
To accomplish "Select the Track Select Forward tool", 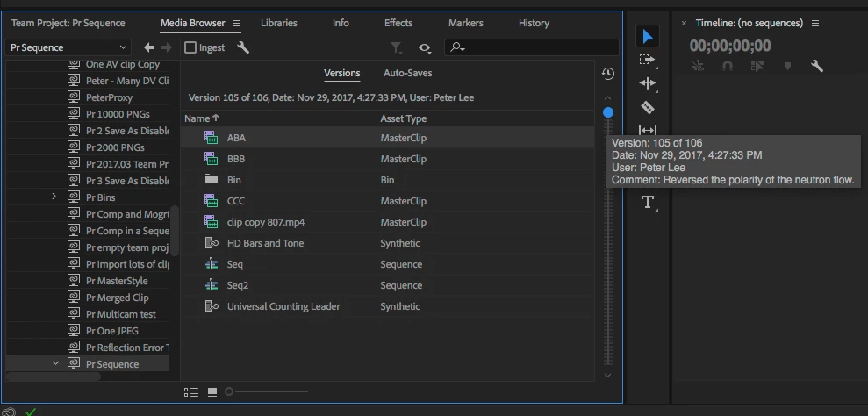I will point(647,60).
